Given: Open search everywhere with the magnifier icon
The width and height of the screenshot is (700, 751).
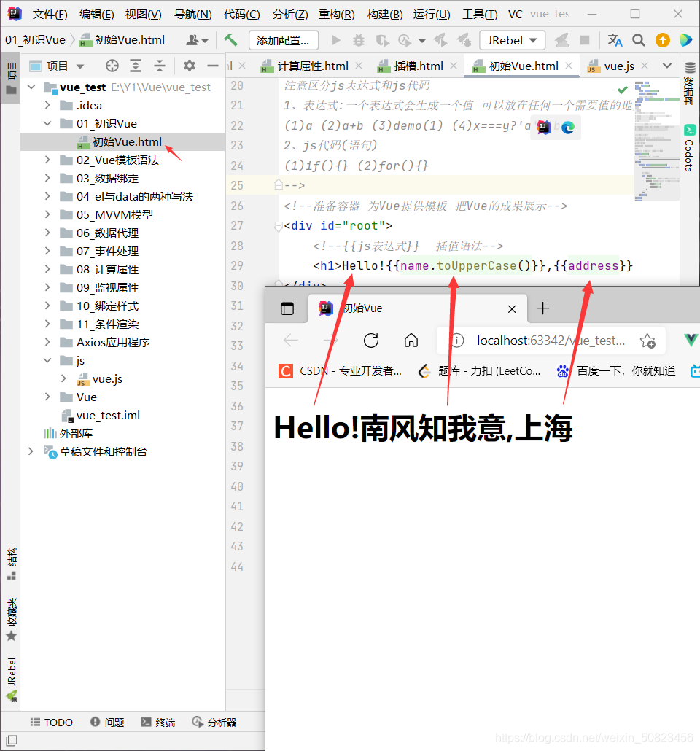Looking at the screenshot, I should pos(638,40).
